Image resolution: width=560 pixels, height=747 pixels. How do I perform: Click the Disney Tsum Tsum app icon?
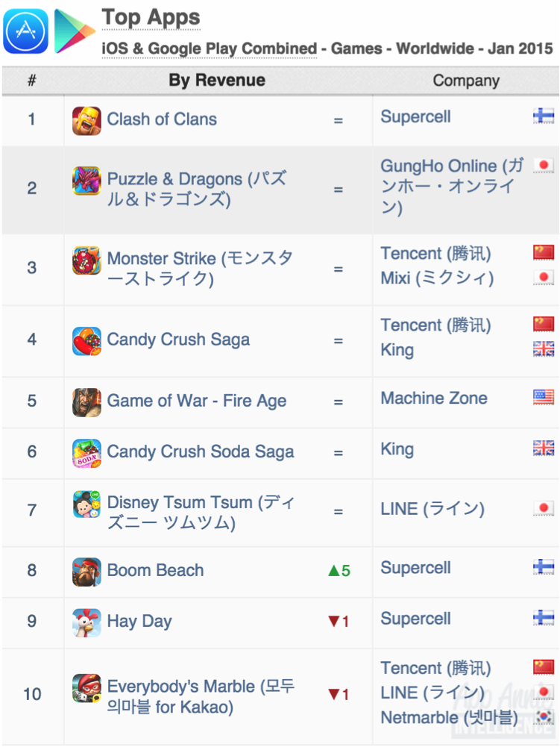(86, 504)
